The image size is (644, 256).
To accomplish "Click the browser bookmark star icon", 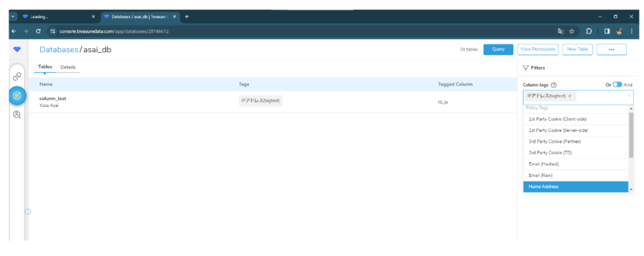I will click(571, 31).
